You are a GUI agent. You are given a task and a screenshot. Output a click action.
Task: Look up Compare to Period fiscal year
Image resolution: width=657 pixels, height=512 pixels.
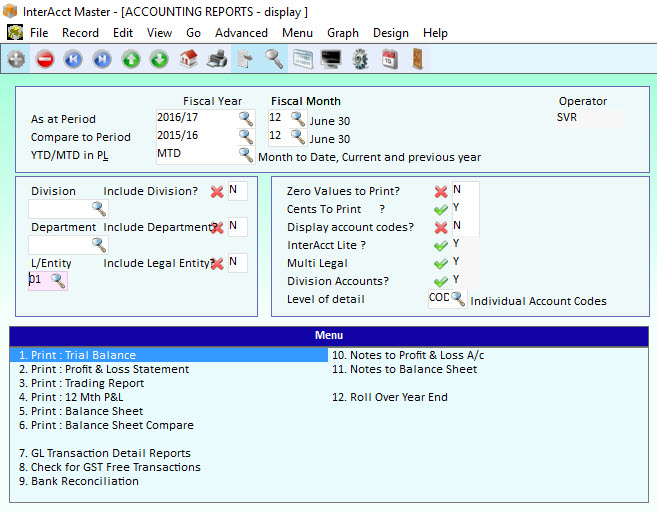[246, 137]
